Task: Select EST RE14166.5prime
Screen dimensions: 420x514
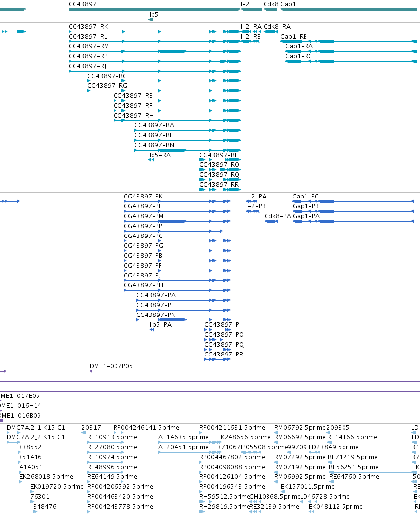Action: pyautogui.click(x=352, y=437)
